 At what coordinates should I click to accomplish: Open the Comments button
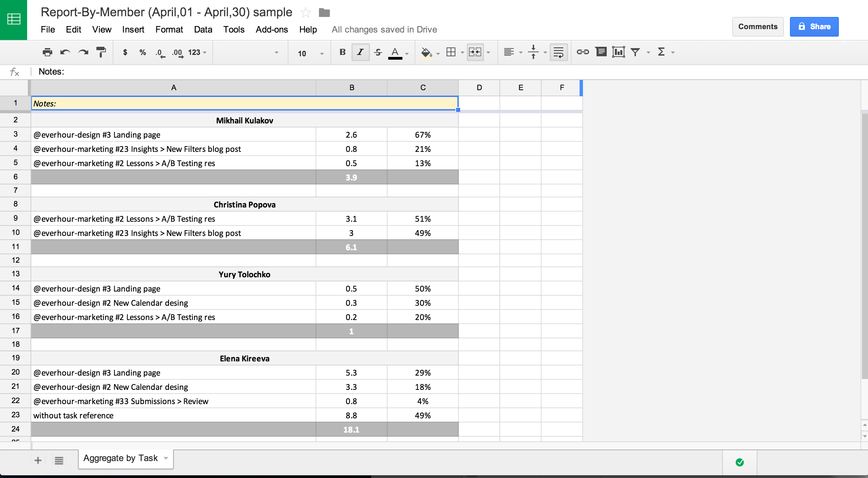757,26
